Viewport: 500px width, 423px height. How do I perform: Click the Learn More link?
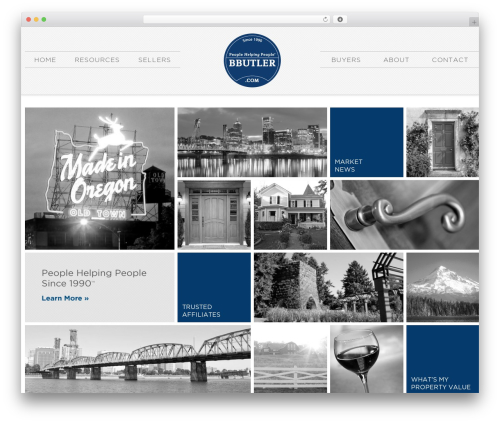[x=65, y=298]
